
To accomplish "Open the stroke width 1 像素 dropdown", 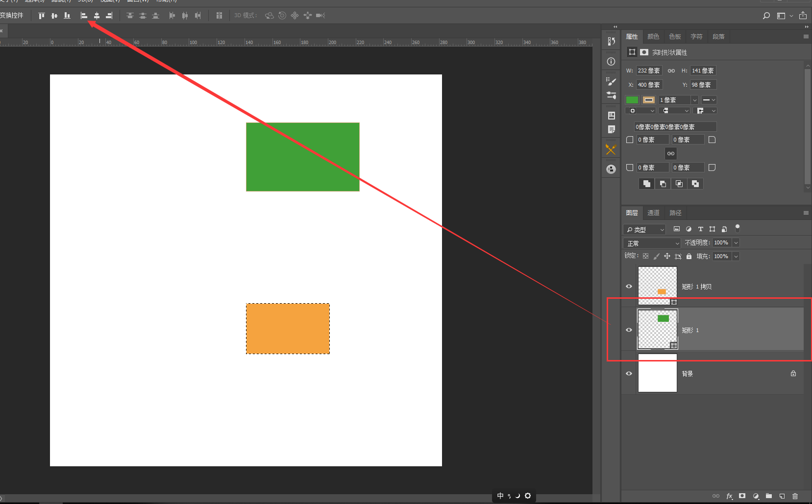I will [694, 100].
